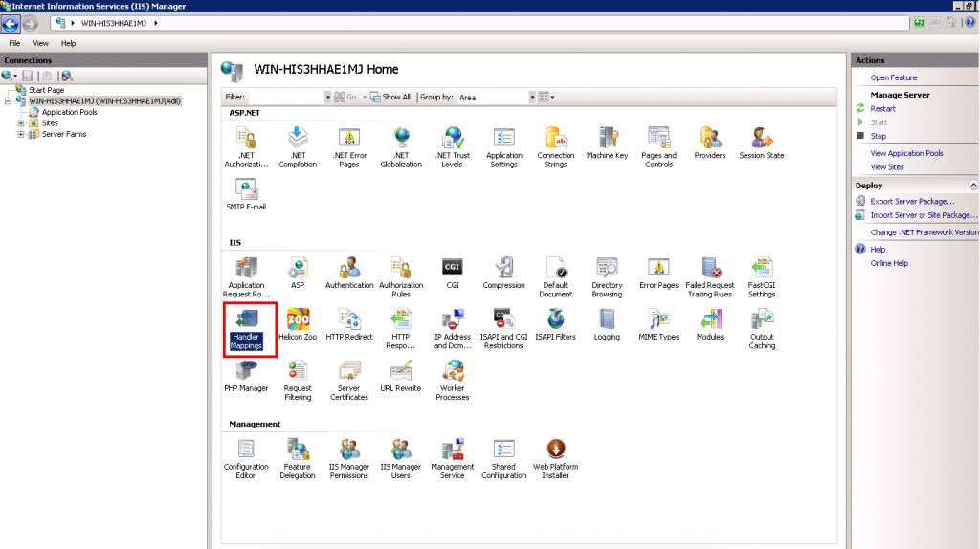Open the File menu

pyautogui.click(x=14, y=44)
